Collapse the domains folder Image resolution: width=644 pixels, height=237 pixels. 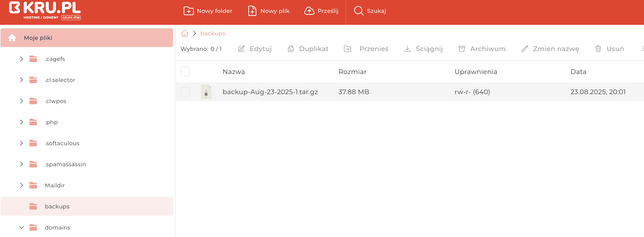pyautogui.click(x=22, y=227)
